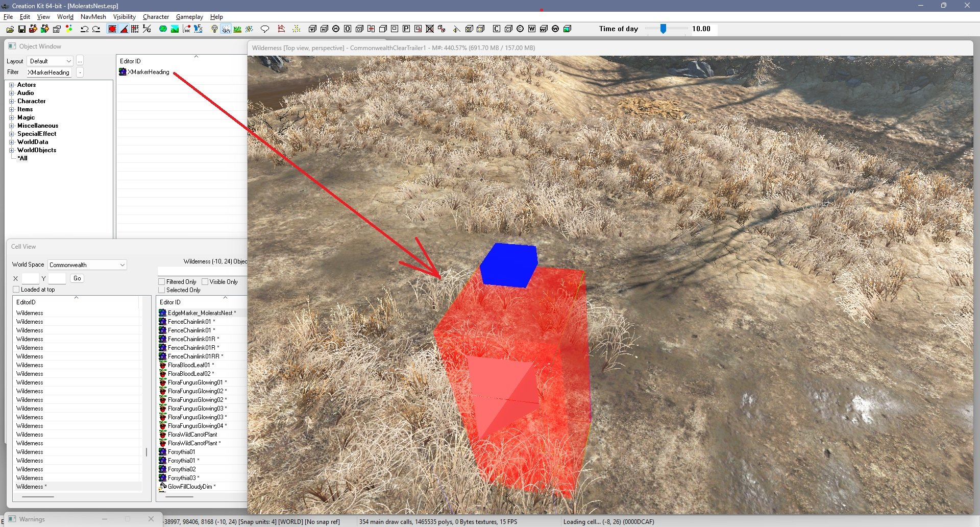Viewport: 980px width, 527px height.
Task: Click the speech bubble dialogue icon
Action: pos(265,29)
